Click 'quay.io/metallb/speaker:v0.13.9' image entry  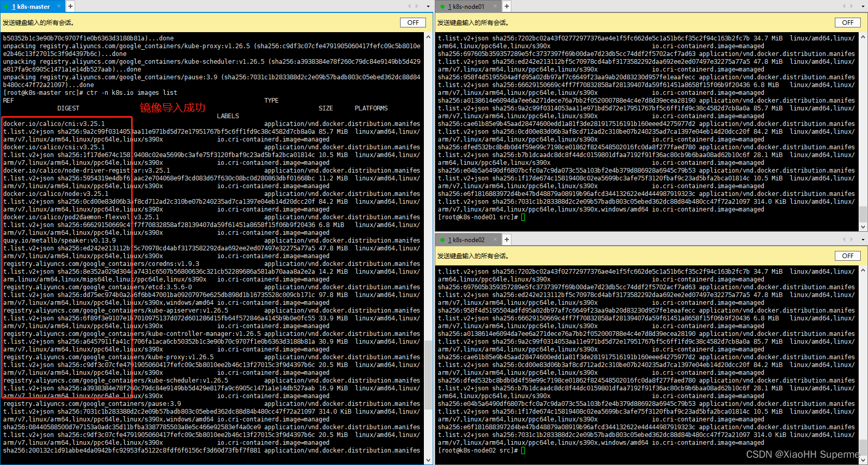pos(59,241)
